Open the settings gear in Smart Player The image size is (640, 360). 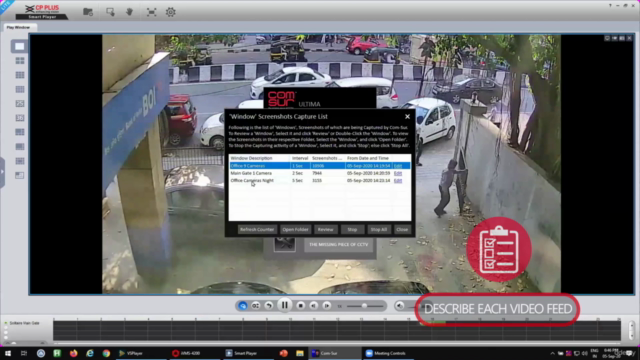[171, 12]
